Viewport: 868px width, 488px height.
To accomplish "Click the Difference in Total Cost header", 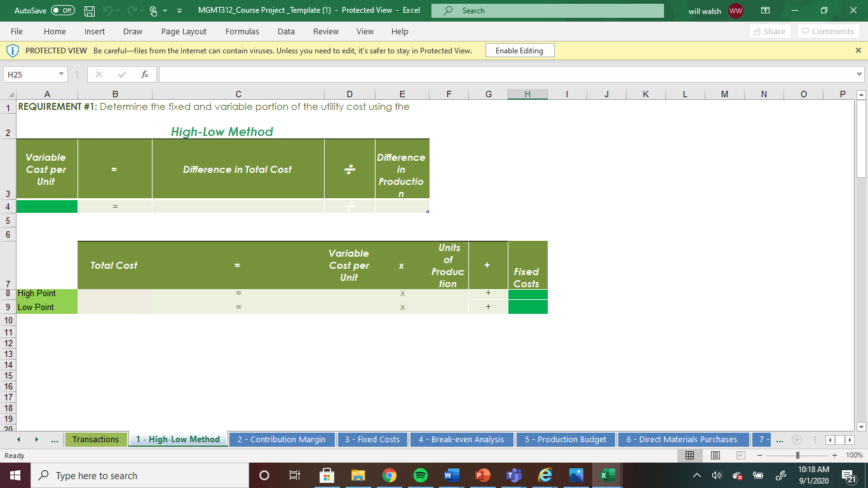I will click(238, 169).
